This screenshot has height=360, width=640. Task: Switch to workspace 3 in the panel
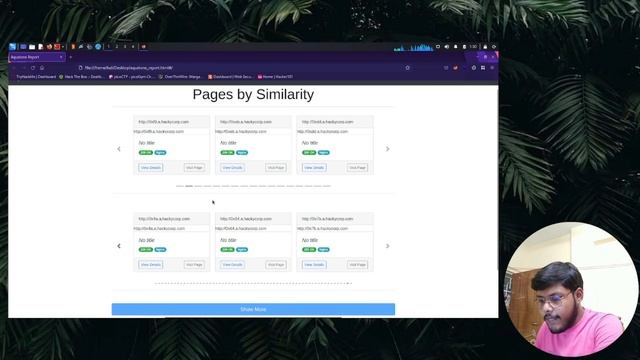[x=125, y=47]
